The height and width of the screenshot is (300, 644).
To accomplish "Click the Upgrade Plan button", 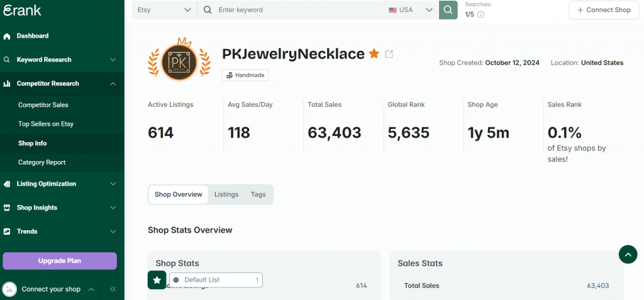I will click(60, 261).
